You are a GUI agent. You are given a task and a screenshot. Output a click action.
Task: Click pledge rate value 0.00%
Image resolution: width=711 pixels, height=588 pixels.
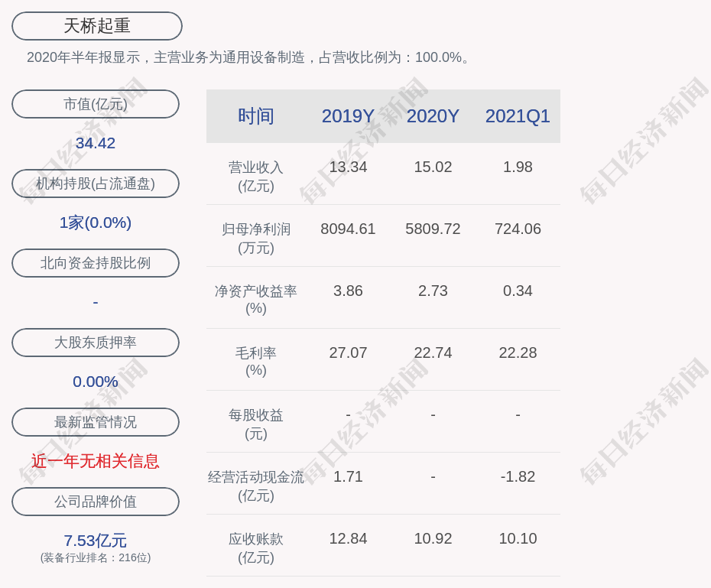(96, 382)
